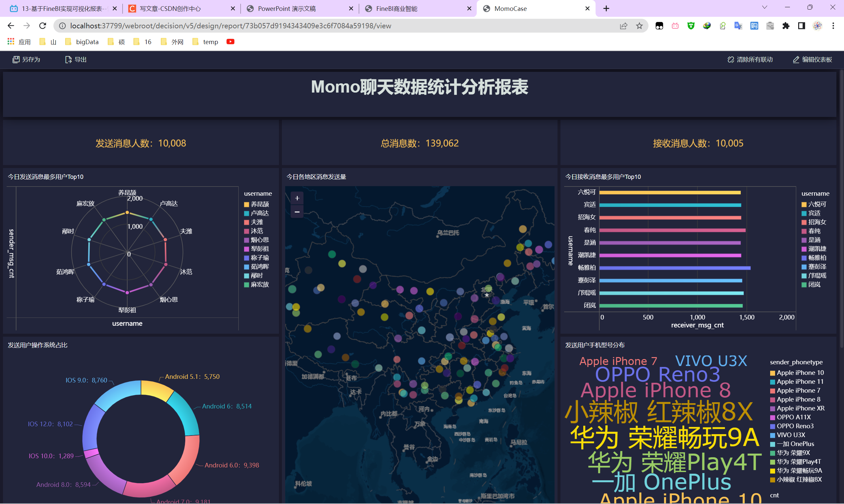This screenshot has width=844, height=504.
Task: Zoom in the map with plus button
Action: click(x=297, y=198)
